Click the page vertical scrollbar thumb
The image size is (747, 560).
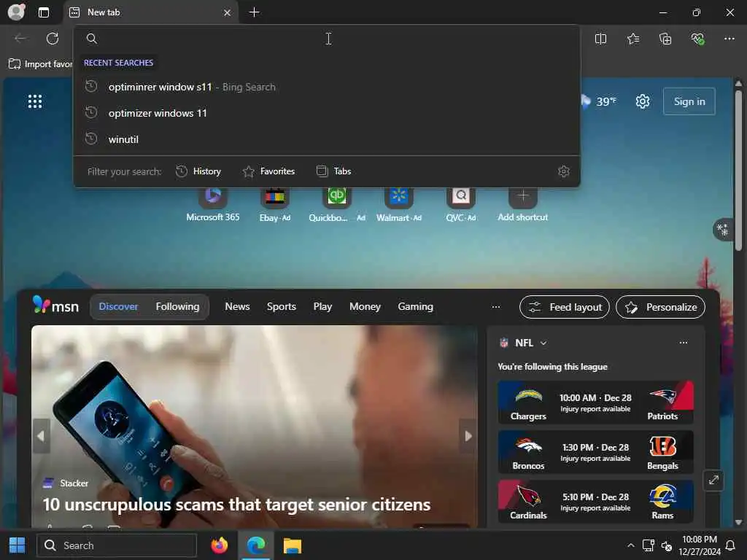pyautogui.click(x=738, y=171)
